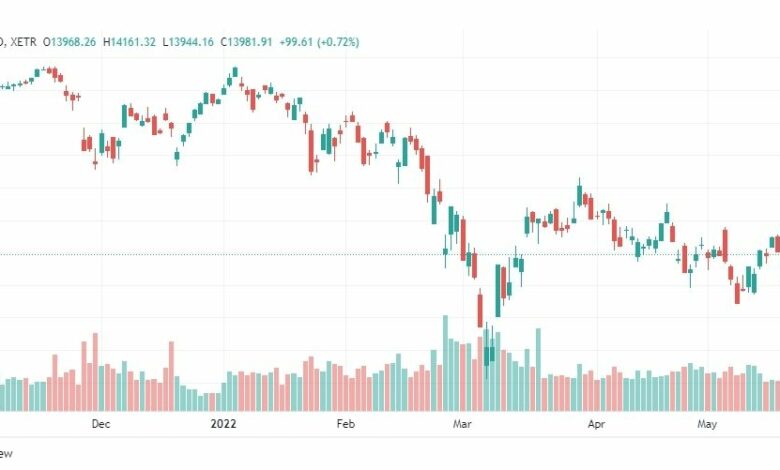
Task: Select the high price value H14161.32
Action: click(129, 42)
